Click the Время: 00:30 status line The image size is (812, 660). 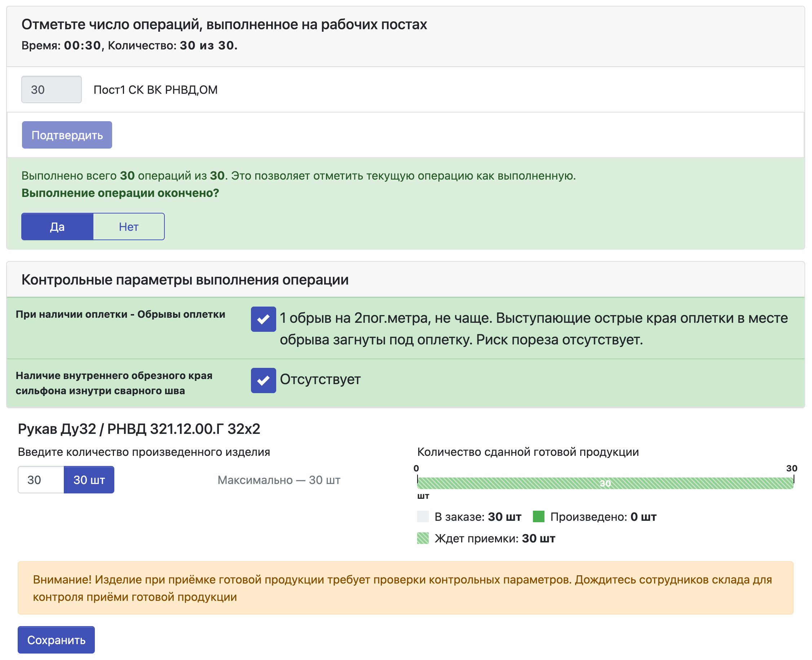(130, 45)
